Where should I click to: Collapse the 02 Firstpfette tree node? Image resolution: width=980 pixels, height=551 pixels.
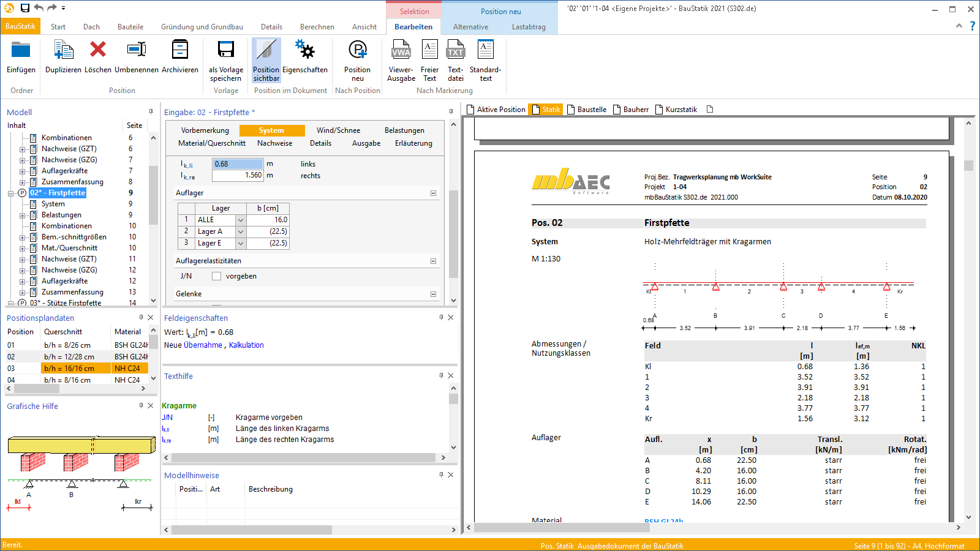[x=11, y=193]
